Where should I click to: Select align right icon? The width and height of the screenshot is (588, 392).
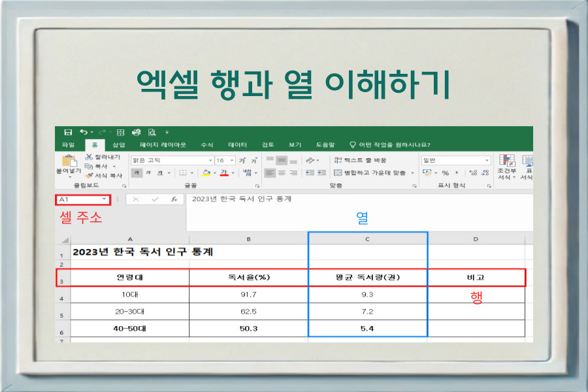(x=293, y=173)
